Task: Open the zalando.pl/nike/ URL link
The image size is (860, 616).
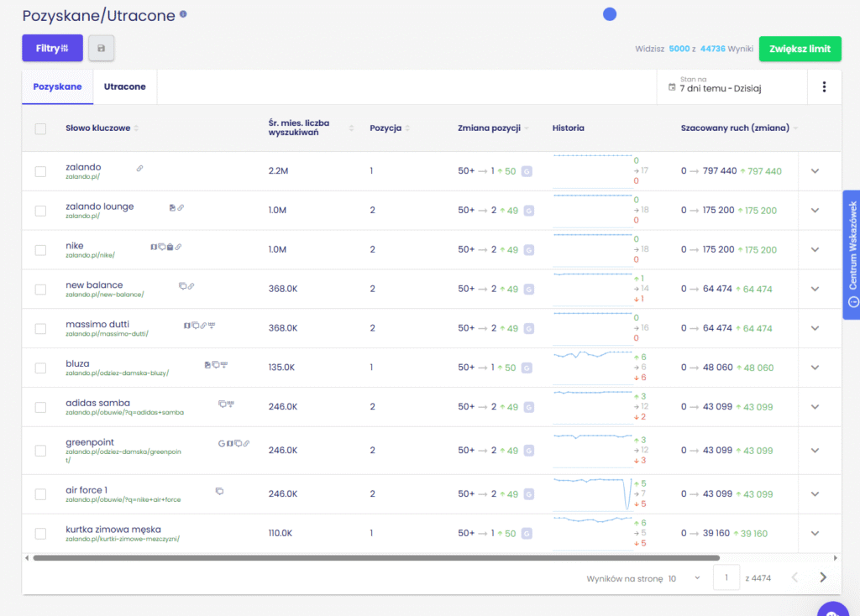Action: pos(90,255)
